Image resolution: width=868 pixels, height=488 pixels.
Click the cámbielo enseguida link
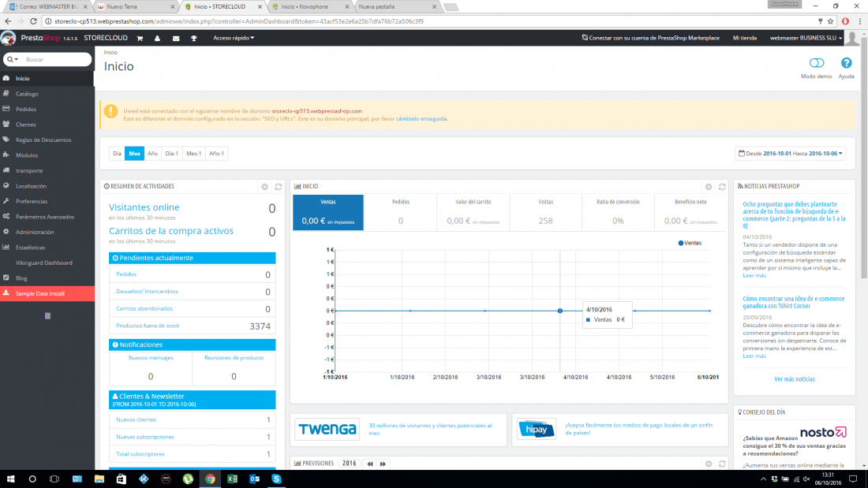pyautogui.click(x=421, y=119)
